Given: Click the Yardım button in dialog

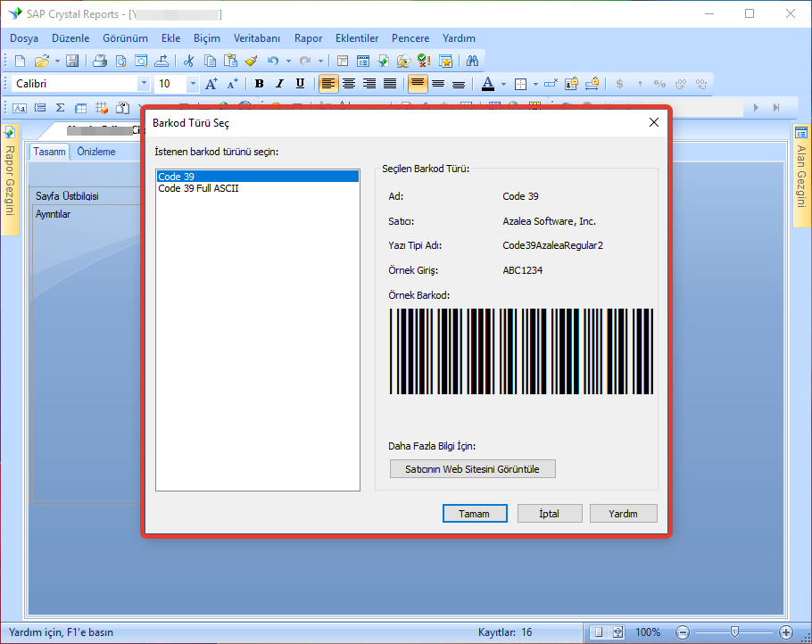Looking at the screenshot, I should tap(623, 514).
